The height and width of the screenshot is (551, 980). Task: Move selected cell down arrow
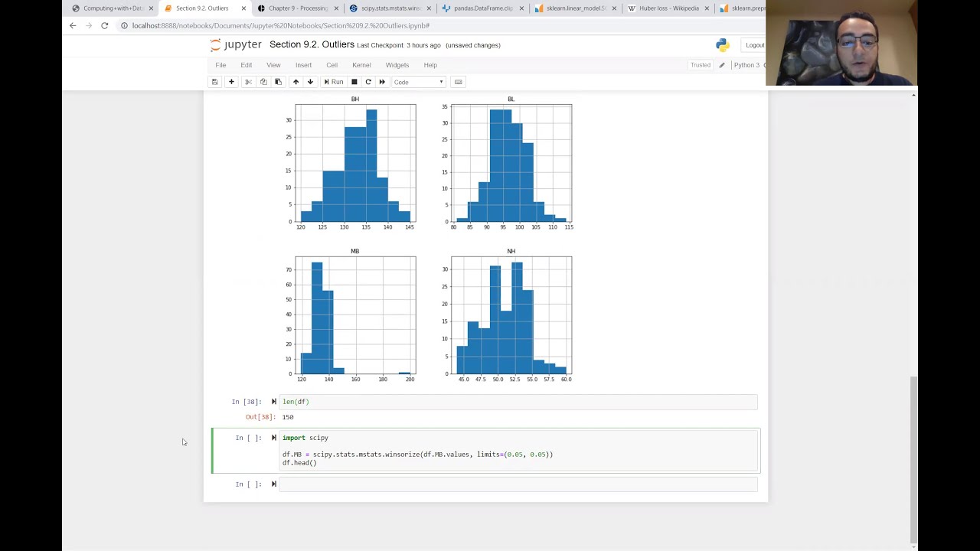point(310,82)
